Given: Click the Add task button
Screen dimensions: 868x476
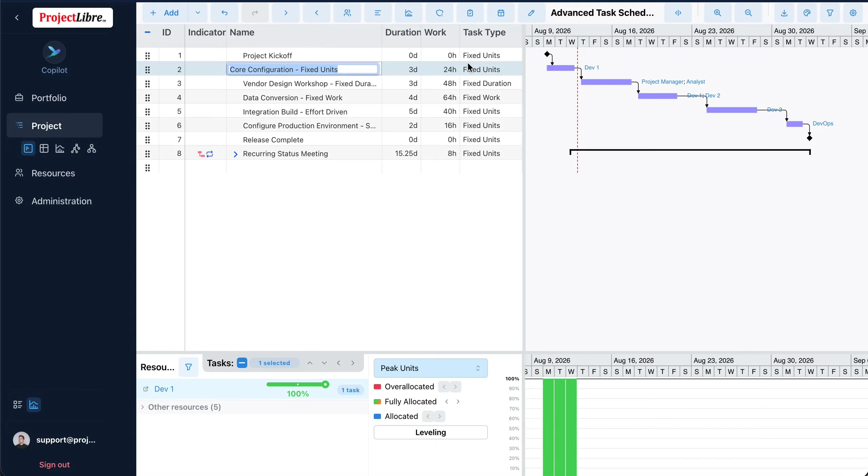Looking at the screenshot, I should (x=165, y=13).
